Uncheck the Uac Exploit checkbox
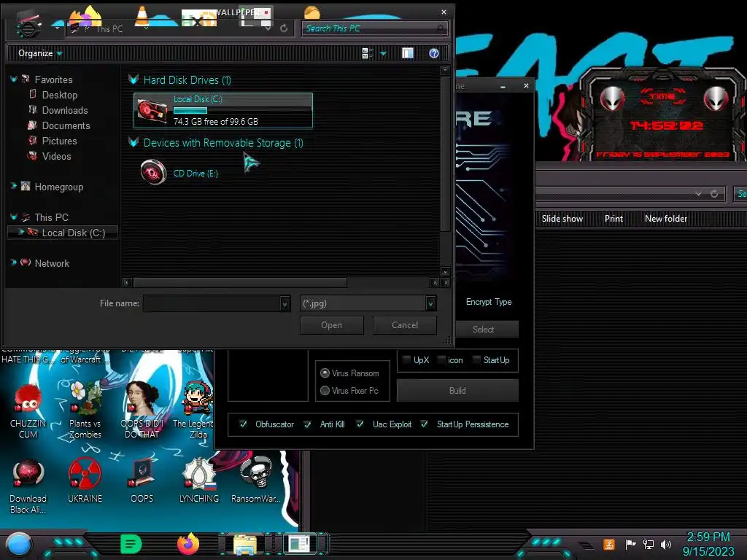 [360, 424]
